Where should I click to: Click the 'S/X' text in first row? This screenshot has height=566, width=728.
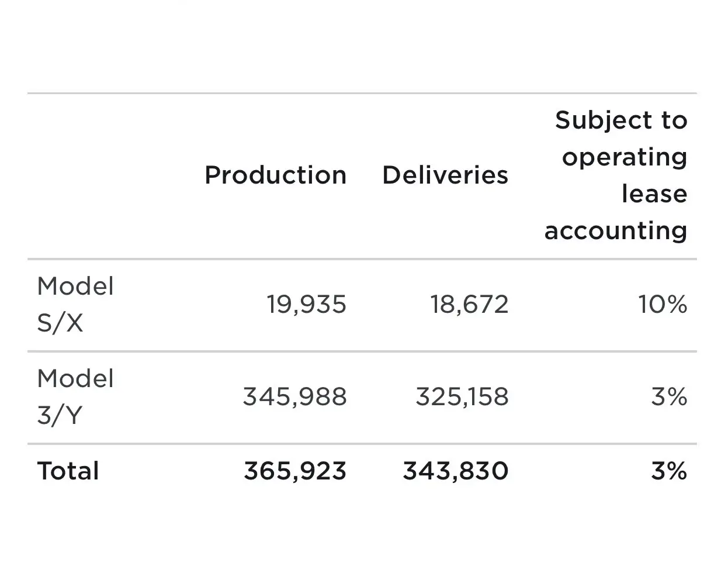[x=60, y=323]
